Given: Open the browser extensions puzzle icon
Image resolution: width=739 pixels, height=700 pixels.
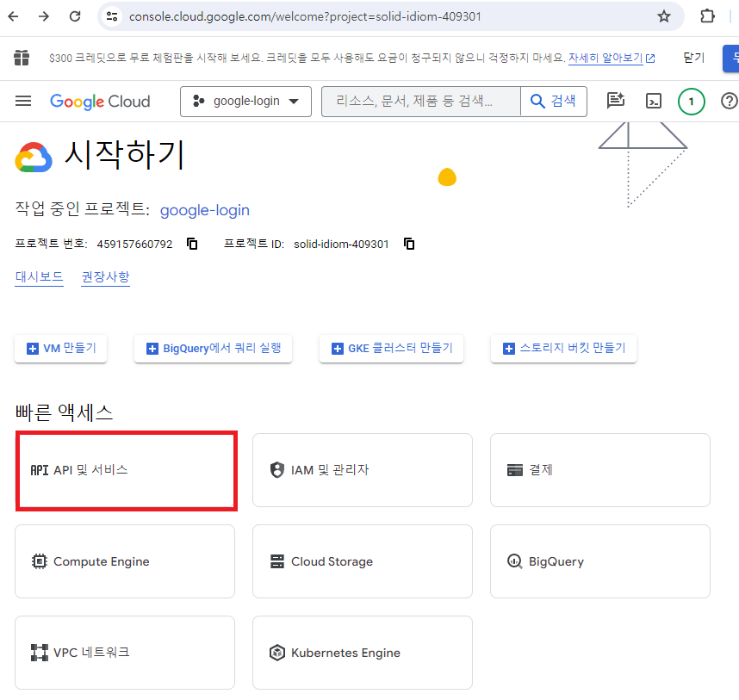Looking at the screenshot, I should 707,16.
